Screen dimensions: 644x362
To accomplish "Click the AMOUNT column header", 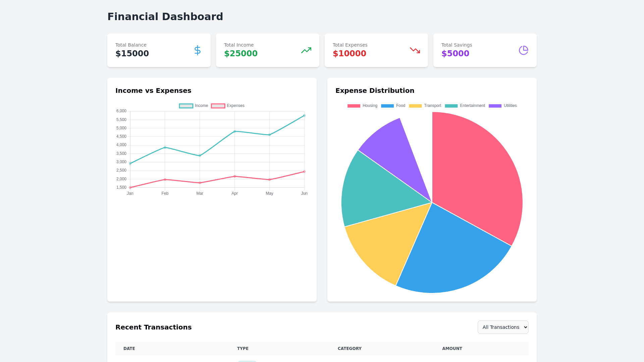I will (x=452, y=349).
